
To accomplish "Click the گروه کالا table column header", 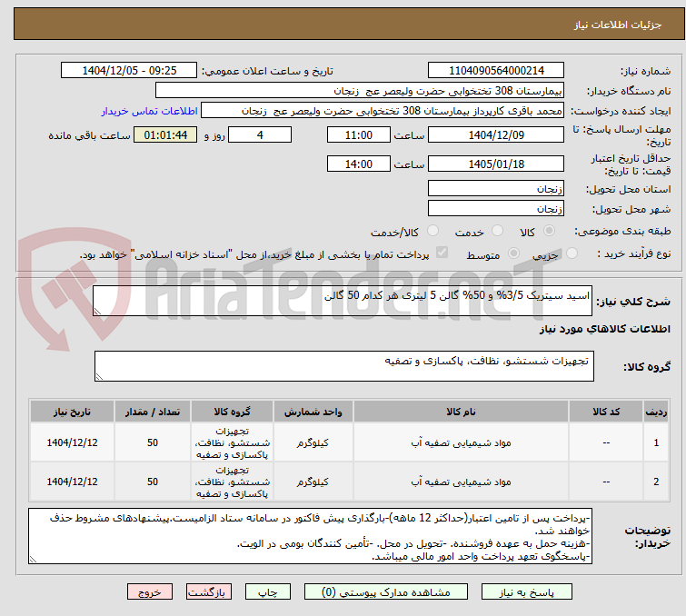I will (x=232, y=412).
